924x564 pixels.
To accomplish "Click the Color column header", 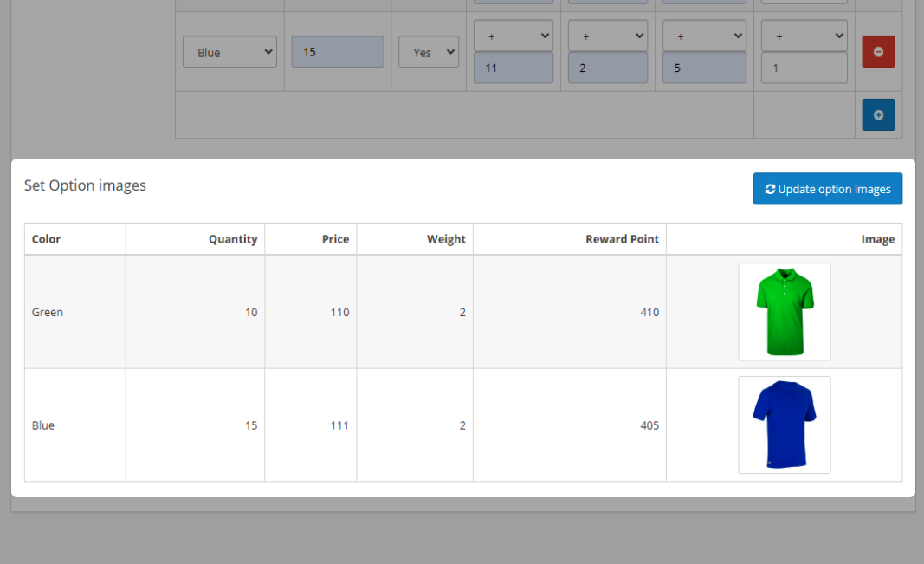I will point(47,239).
